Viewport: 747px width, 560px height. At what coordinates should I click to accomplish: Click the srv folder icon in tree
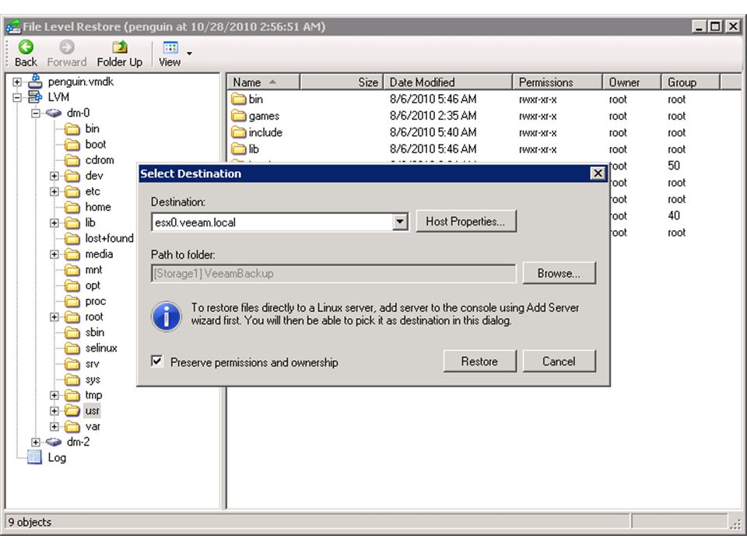tap(72, 364)
